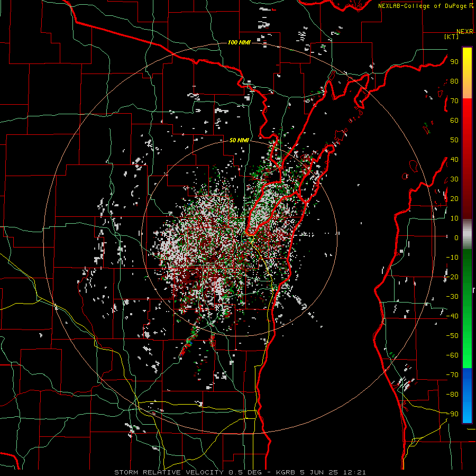Click the 5 JUN 25 date text
The width and height of the screenshot is (476, 476).
pyautogui.click(x=319, y=472)
